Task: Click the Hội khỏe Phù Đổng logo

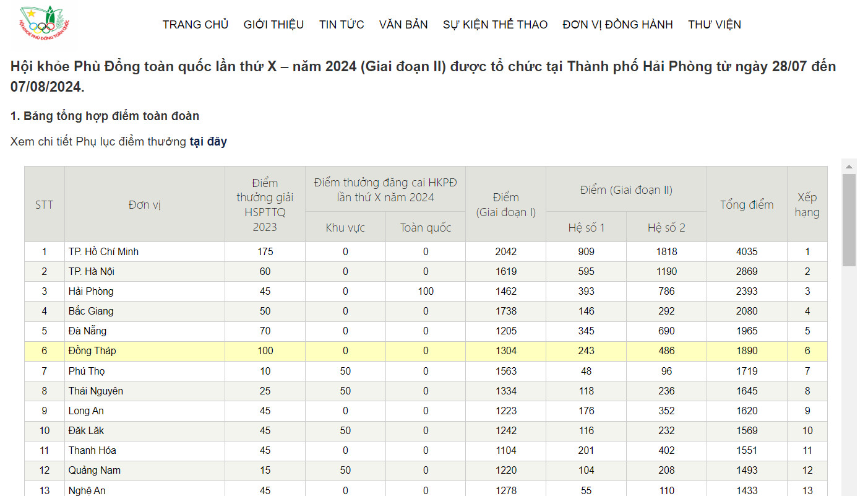Action: click(45, 24)
